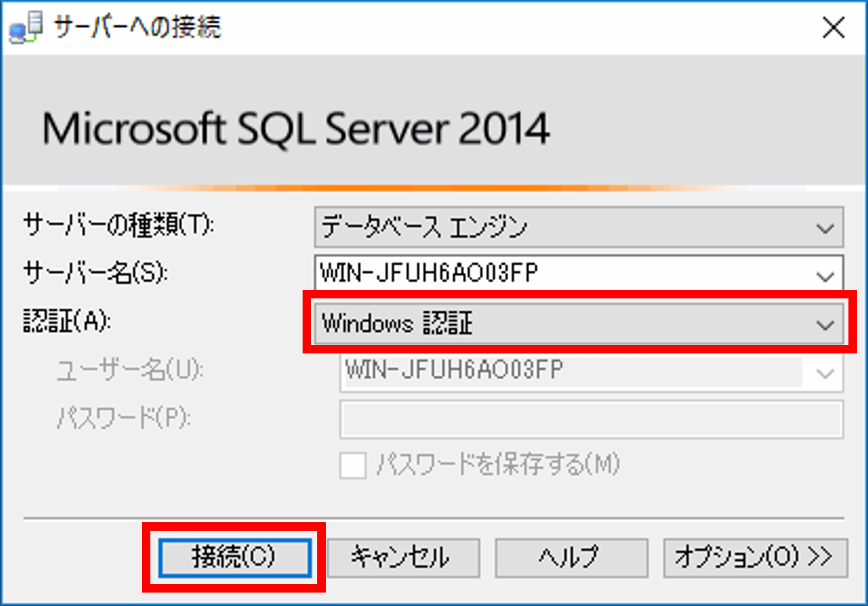Click the Microsoft SQL Server 2014 banner text

pyautogui.click(x=296, y=129)
